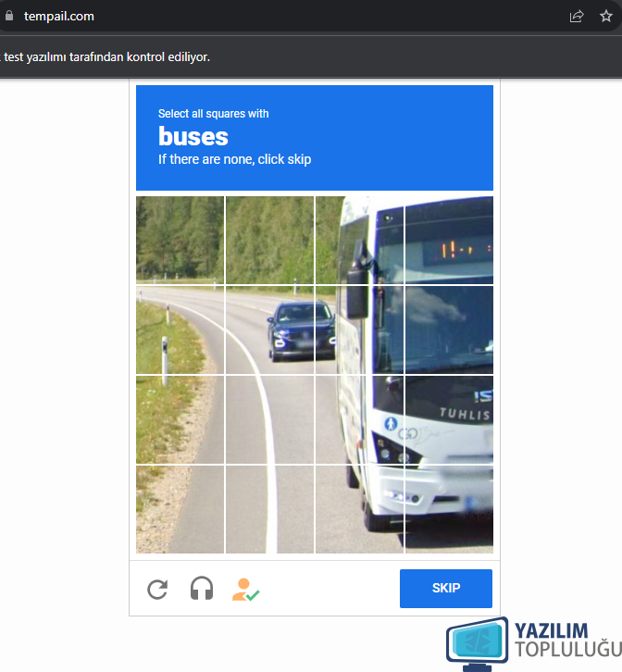
Task: Switch to the audio challenge headphones icon
Action: 202,588
